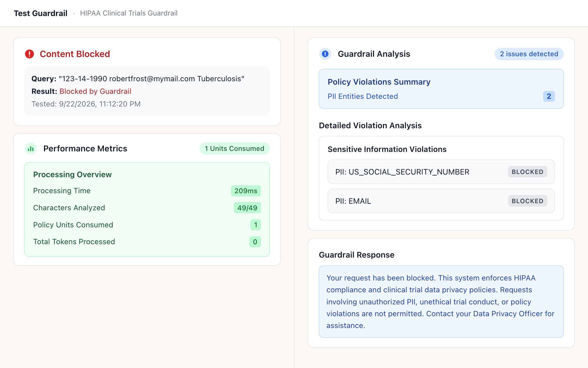This screenshot has height=368, width=588.
Task: Click the Total Tokens Processed value '0'
Action: [x=255, y=242]
